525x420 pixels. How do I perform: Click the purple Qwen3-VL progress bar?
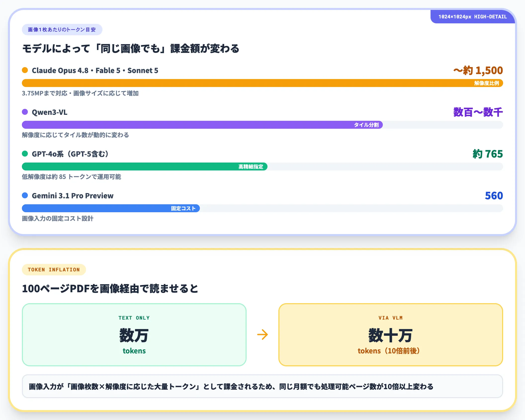coord(202,125)
